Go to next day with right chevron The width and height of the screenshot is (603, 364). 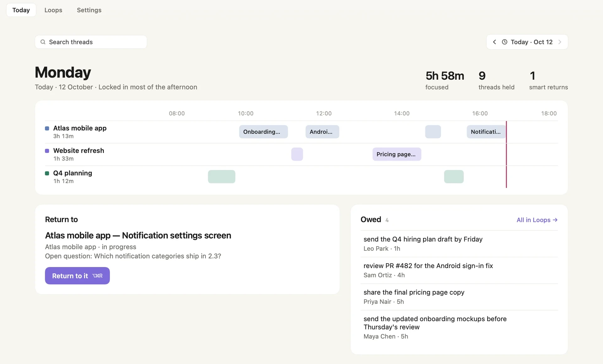point(560,42)
